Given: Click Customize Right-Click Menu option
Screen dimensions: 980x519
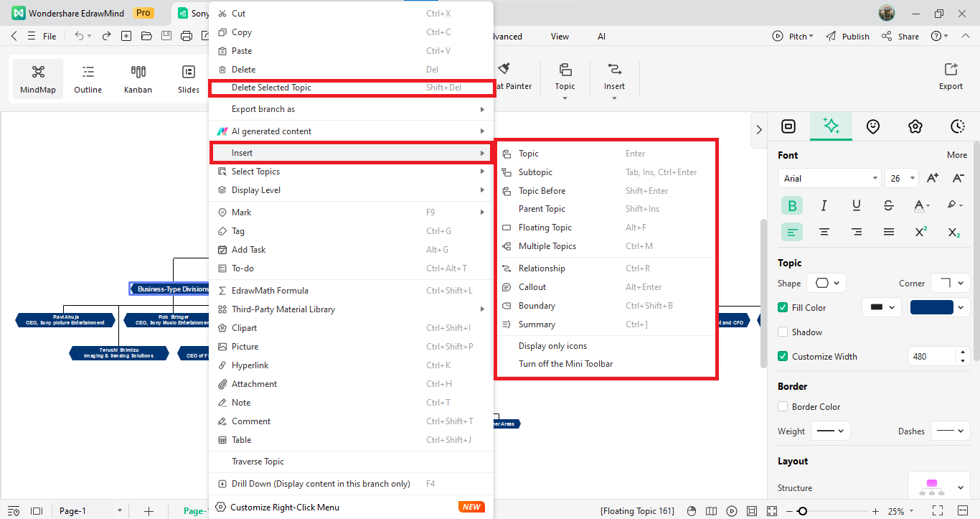Looking at the screenshot, I should point(351,508).
